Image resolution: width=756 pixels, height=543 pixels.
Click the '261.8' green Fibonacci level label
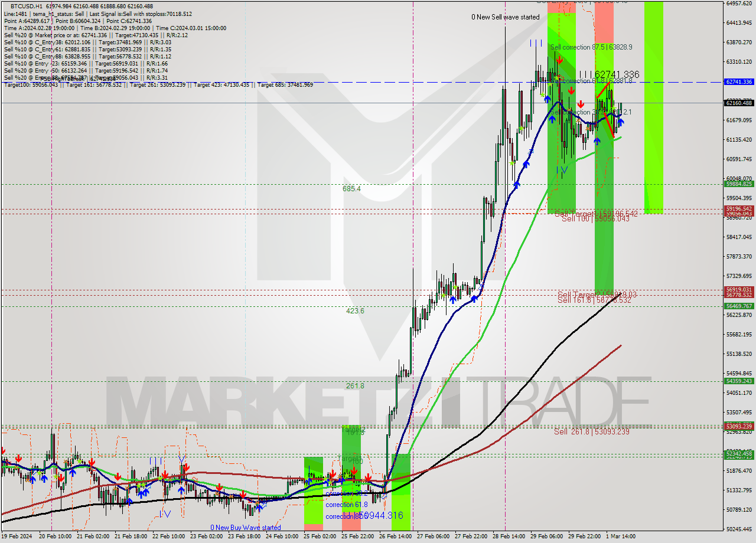[x=355, y=385]
